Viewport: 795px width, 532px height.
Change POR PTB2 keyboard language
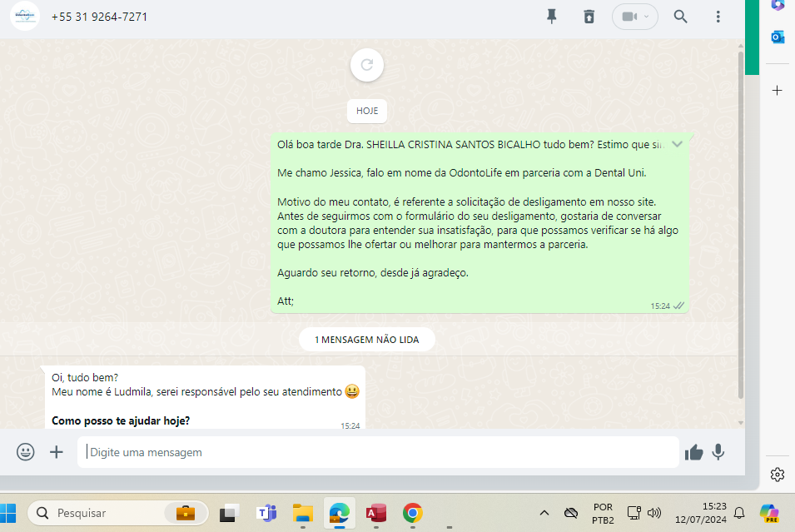click(603, 513)
